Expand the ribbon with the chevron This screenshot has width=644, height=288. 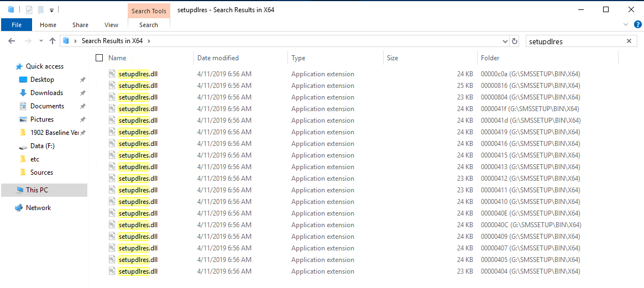point(626,24)
